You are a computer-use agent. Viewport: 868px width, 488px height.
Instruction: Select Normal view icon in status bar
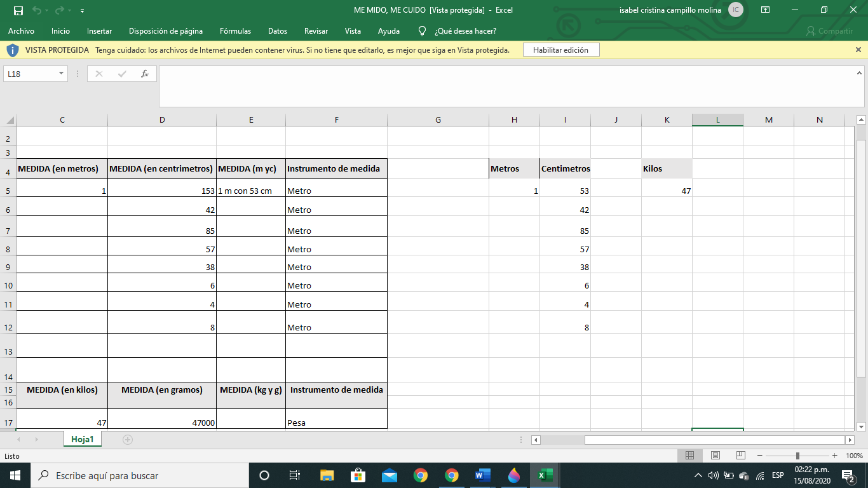click(x=689, y=456)
